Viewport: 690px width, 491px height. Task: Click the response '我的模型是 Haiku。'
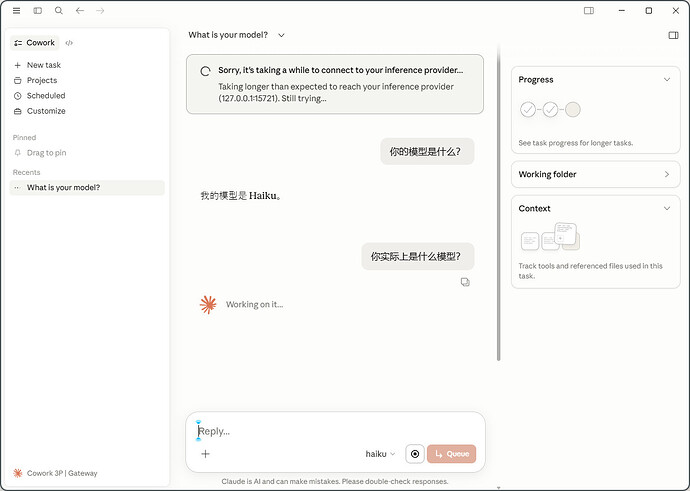click(241, 196)
